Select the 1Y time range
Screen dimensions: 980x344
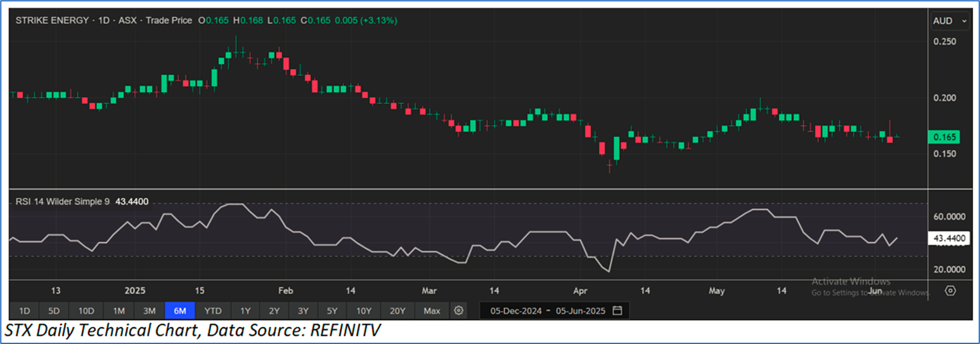click(245, 311)
